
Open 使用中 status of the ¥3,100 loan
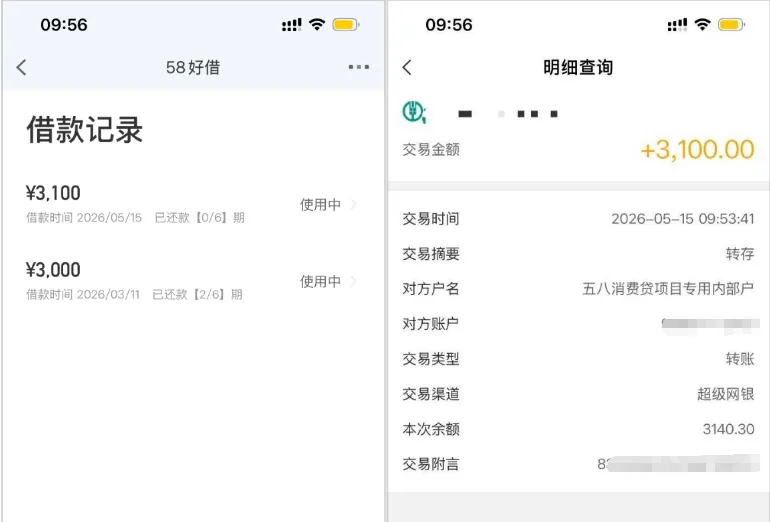pyautogui.click(x=320, y=204)
